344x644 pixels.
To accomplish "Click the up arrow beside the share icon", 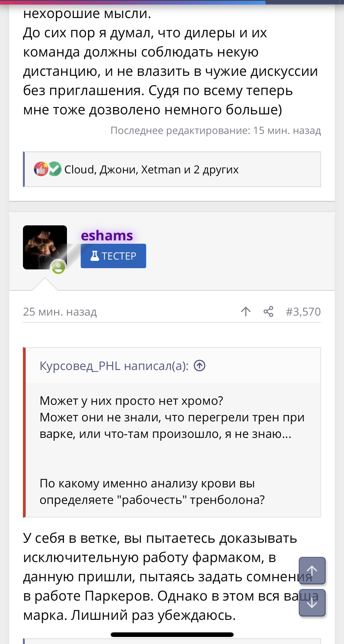I will pyautogui.click(x=246, y=312).
